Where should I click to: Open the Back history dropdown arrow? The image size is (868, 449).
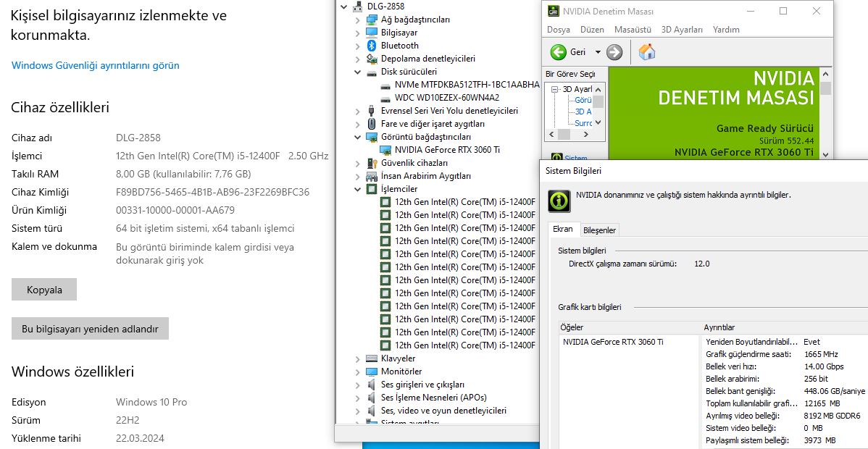[597, 52]
